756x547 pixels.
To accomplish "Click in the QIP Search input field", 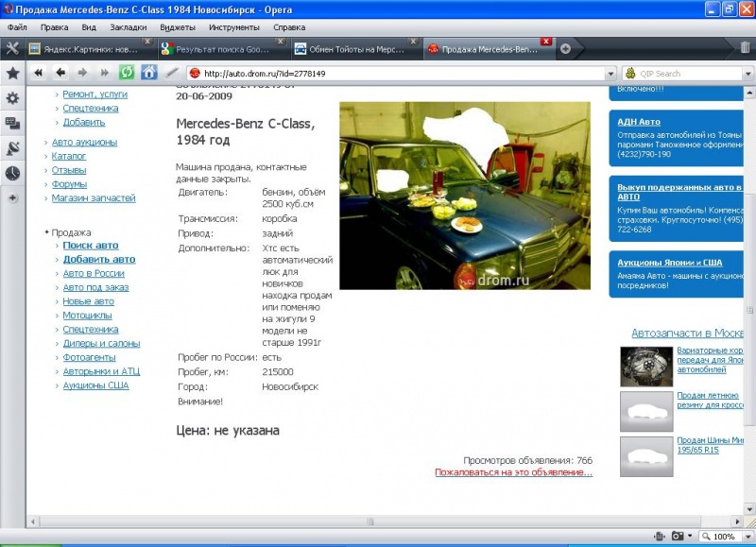I will pos(685,73).
